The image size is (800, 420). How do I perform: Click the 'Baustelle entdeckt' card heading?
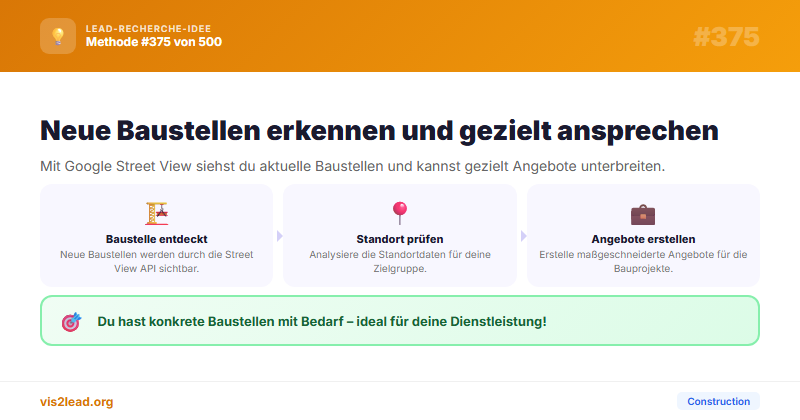157,239
